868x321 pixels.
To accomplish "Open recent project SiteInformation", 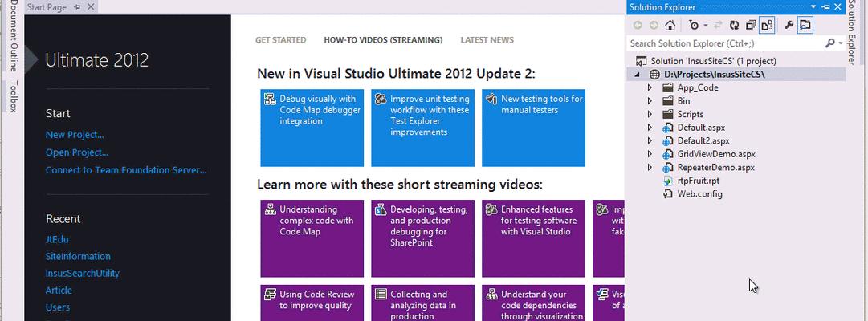I will coord(78,256).
